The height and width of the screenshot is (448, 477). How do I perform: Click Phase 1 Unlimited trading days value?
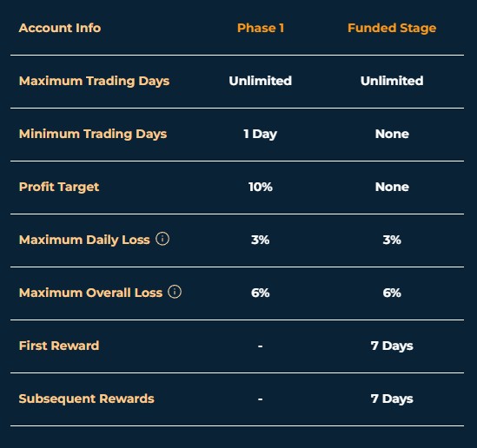pyautogui.click(x=261, y=81)
